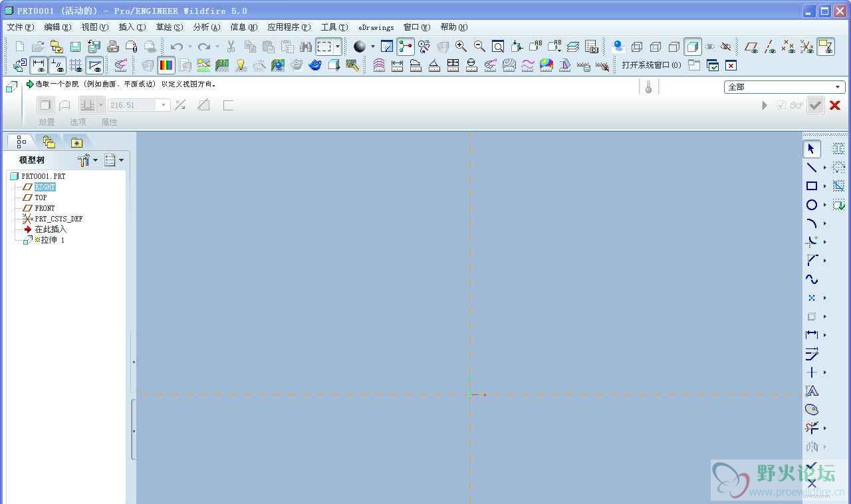Select 拉伸 1 feature in model tree

pyautogui.click(x=53, y=240)
